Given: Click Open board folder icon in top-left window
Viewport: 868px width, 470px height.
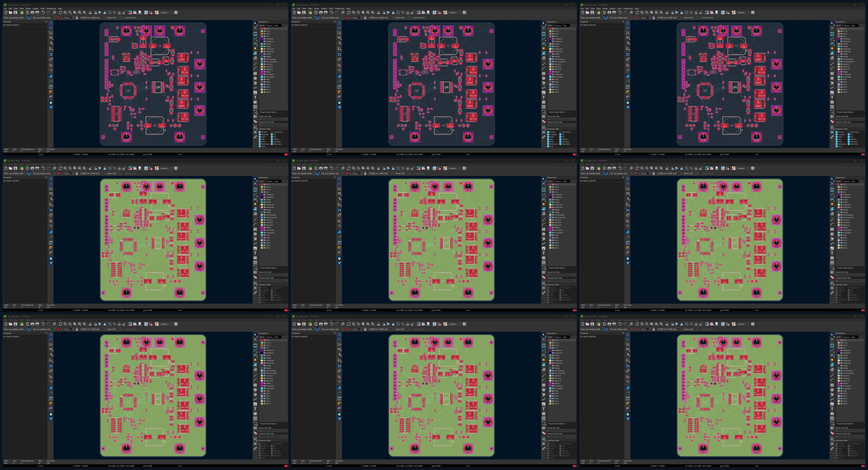Looking at the screenshot, I should coord(11,13).
